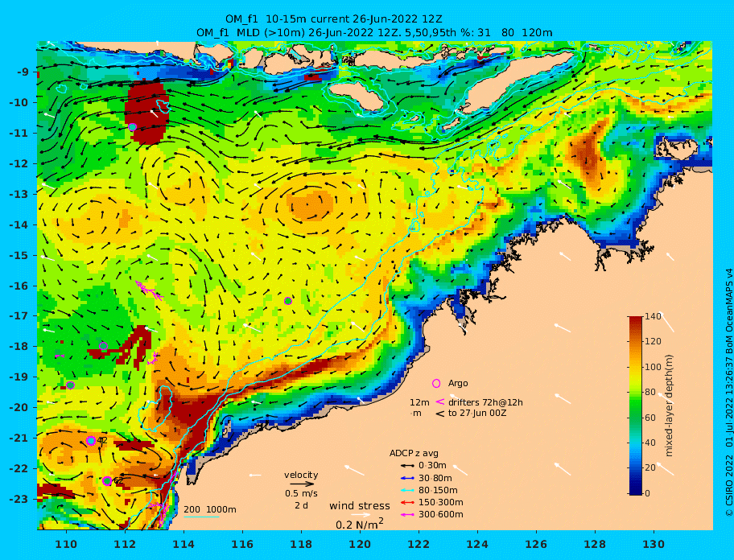The image size is (734, 560).
Task: Click the dark blue bottom of the colorbar
Action: tap(636, 489)
